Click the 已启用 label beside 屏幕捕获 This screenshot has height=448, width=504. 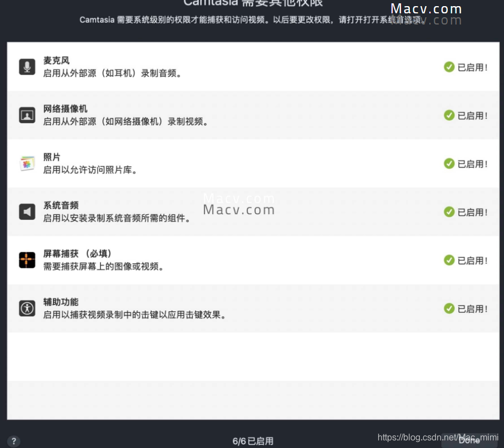click(471, 260)
